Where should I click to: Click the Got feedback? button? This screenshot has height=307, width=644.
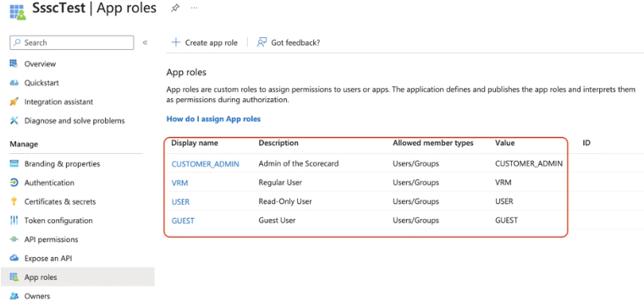289,42
